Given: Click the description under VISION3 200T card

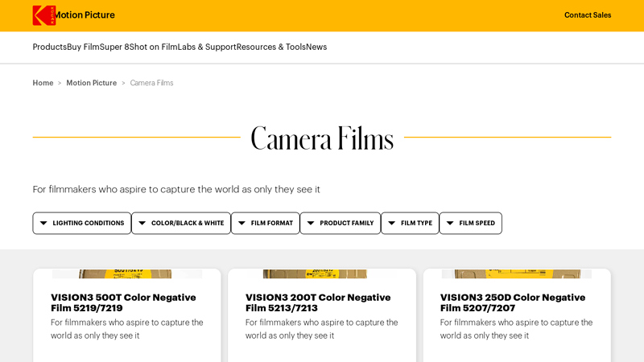Looking at the screenshot, I should 321,329.
